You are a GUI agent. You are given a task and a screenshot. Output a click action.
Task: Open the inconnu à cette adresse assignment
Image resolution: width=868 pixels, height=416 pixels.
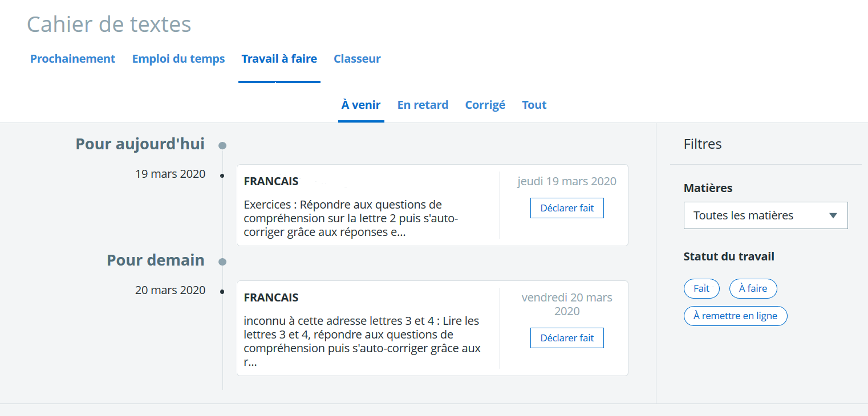tap(368, 328)
